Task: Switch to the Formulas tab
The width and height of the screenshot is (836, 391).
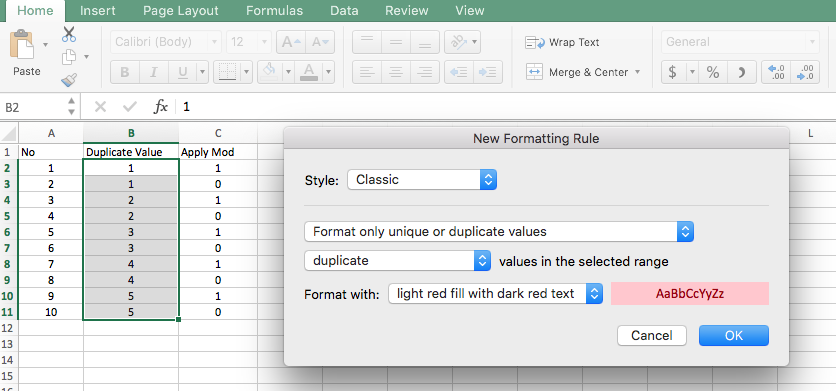Action: pyautogui.click(x=274, y=11)
